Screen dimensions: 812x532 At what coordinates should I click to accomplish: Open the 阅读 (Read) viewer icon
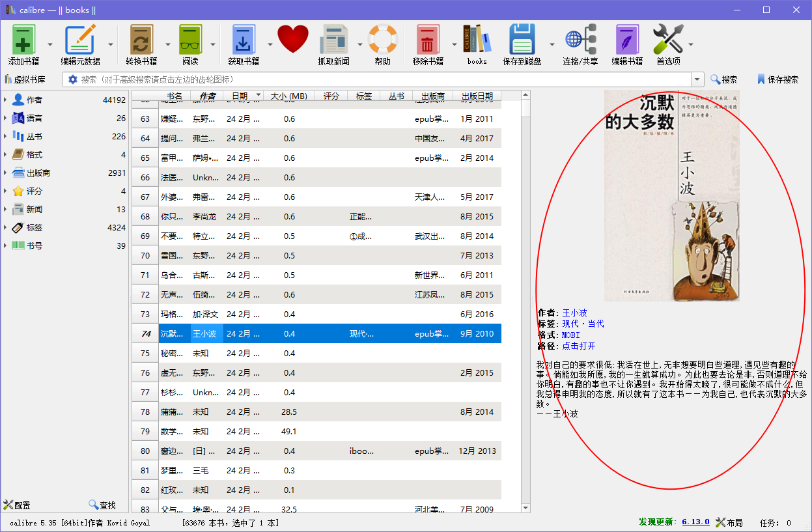point(190,39)
